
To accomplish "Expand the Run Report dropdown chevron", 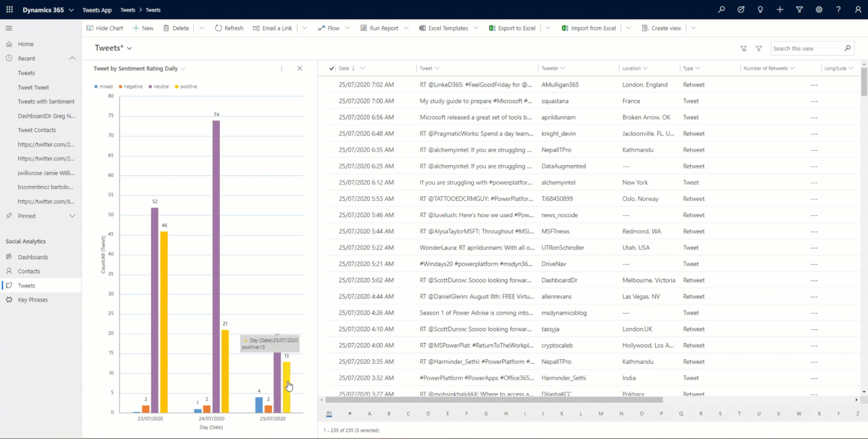I will [x=406, y=28].
